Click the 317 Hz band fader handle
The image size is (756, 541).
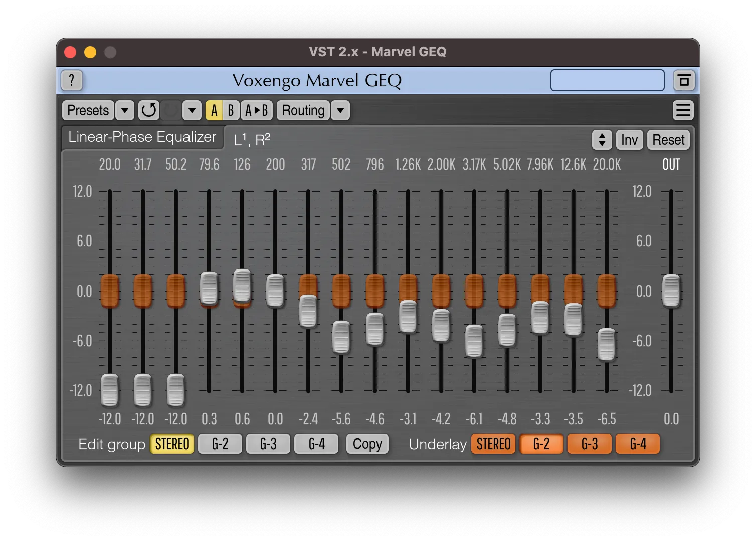click(308, 311)
